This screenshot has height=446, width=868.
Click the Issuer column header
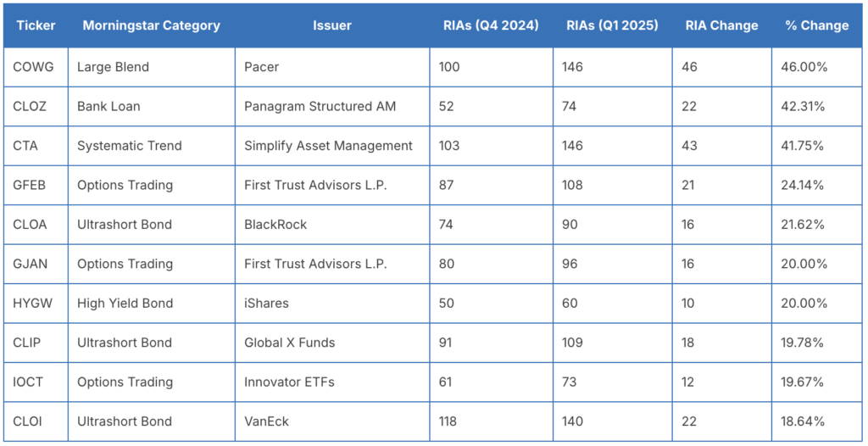coord(332,25)
